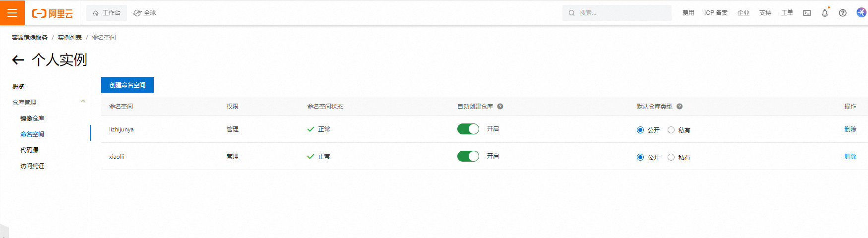
Task: Toggle auto-create repository for lizhijunya
Action: pyautogui.click(x=468, y=129)
